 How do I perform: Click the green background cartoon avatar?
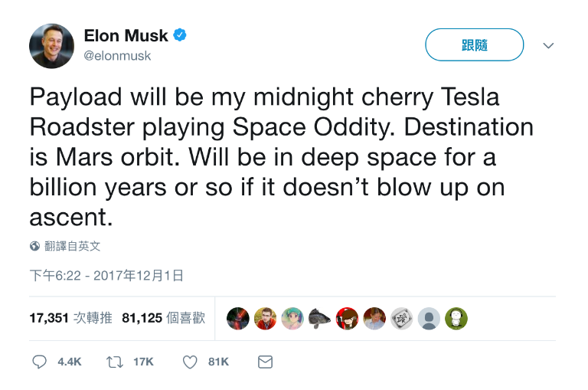pyautogui.click(x=456, y=318)
